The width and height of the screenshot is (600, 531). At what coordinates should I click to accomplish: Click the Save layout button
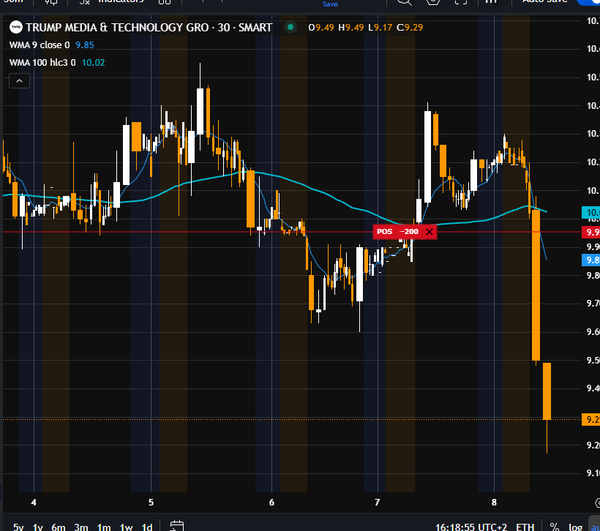(330, 3)
